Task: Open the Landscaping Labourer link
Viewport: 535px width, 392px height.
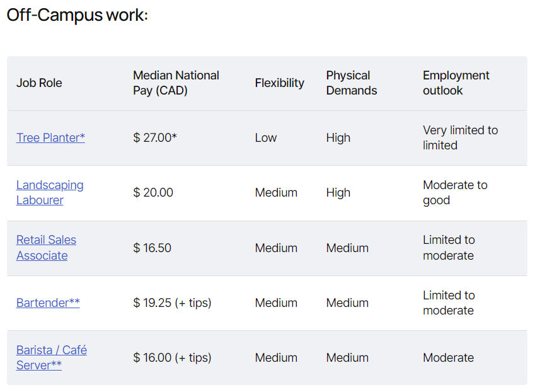Action: point(50,192)
